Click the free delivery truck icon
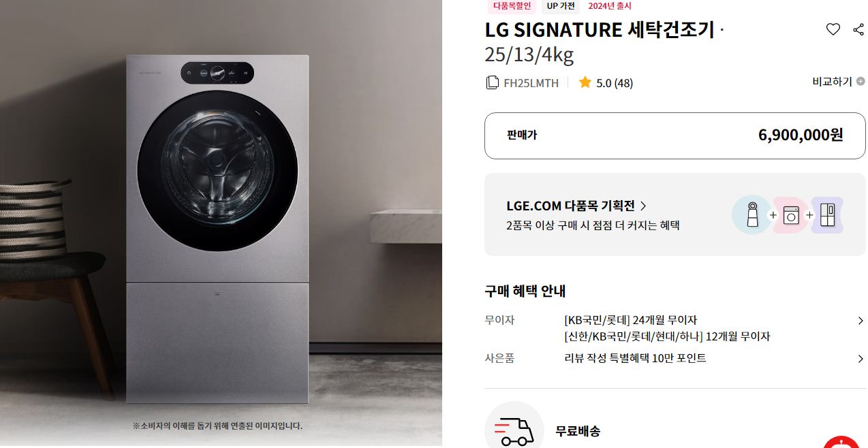 click(514, 430)
